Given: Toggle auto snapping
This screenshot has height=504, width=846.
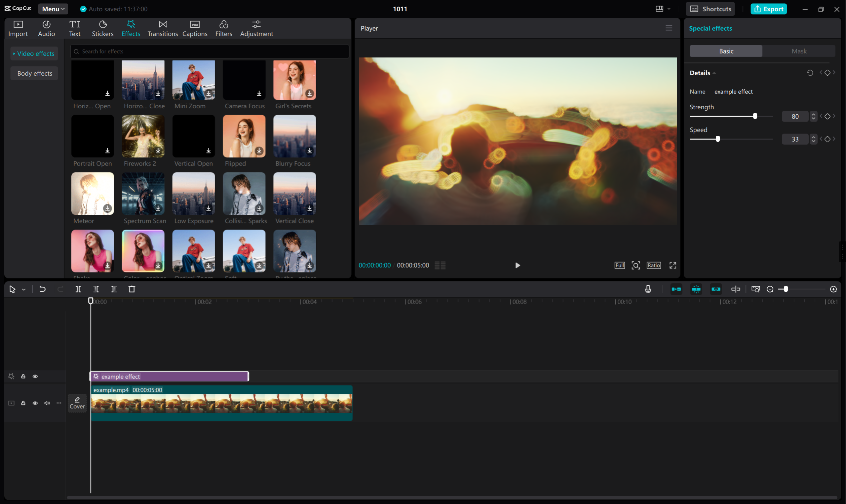Looking at the screenshot, I should point(696,289).
